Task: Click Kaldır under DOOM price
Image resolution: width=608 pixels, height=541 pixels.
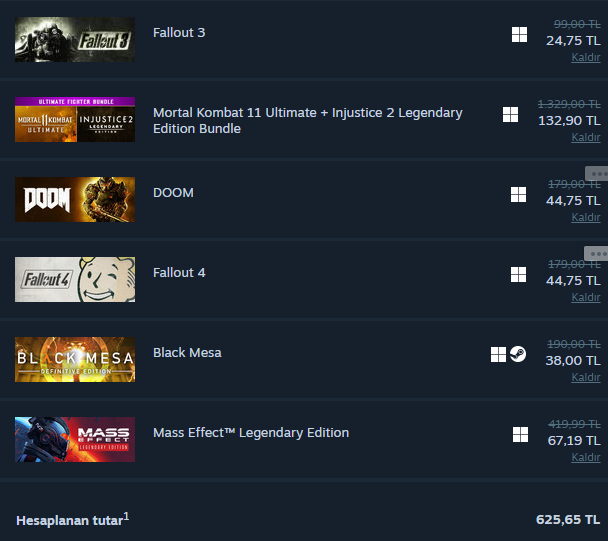Action: [x=586, y=217]
